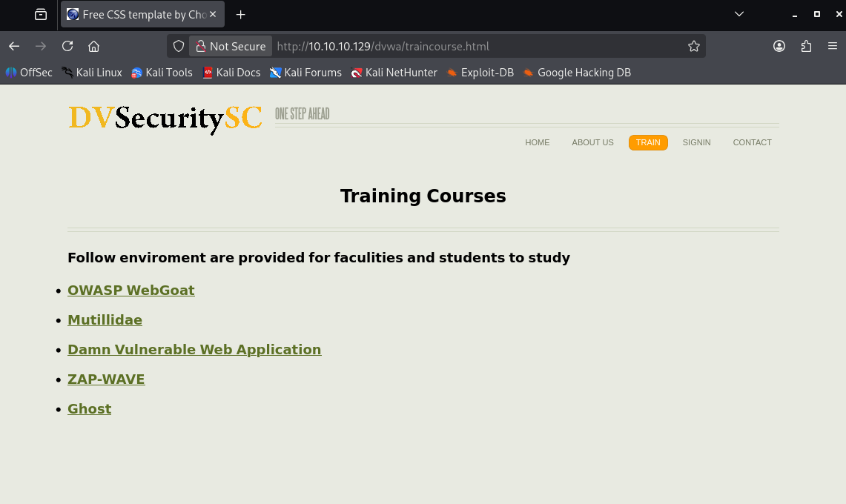Show the Not Secure site information
Image resolution: width=846 pixels, height=504 pixels.
coord(231,46)
